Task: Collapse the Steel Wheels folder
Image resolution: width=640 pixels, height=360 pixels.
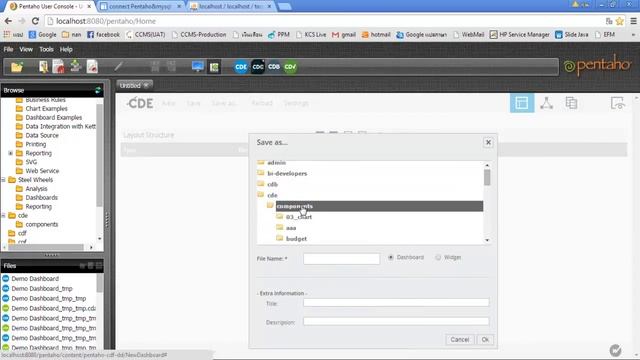Action: 3,180
